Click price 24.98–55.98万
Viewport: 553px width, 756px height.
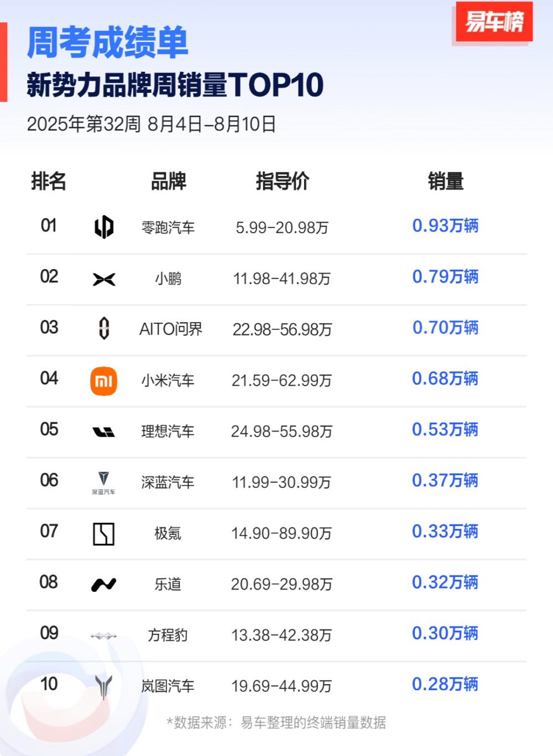click(x=282, y=431)
